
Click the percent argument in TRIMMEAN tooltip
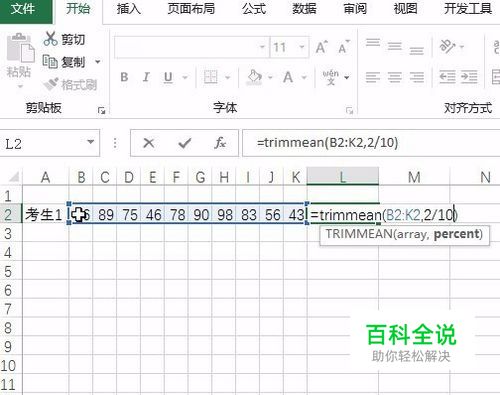pos(456,234)
